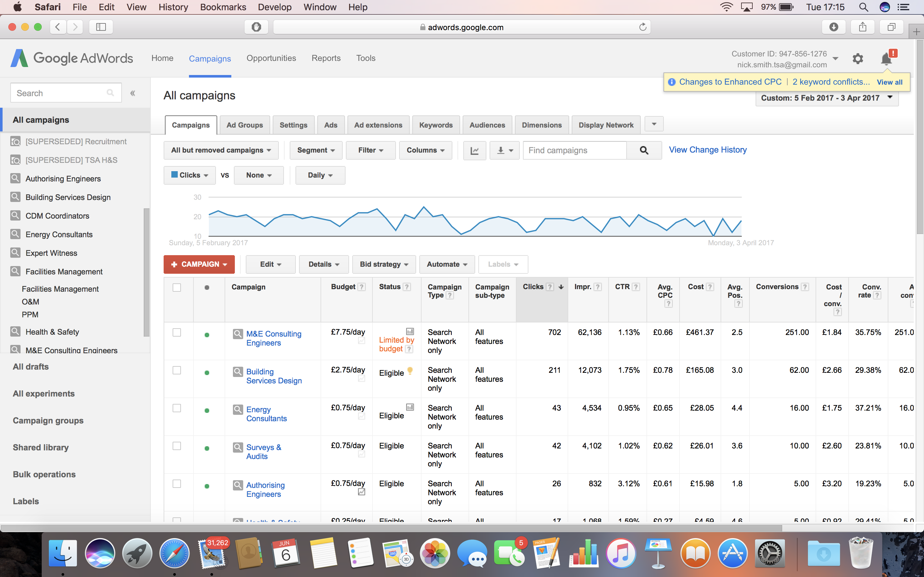Toggle the select-all header checkbox
This screenshot has width=924, height=577.
tap(177, 287)
